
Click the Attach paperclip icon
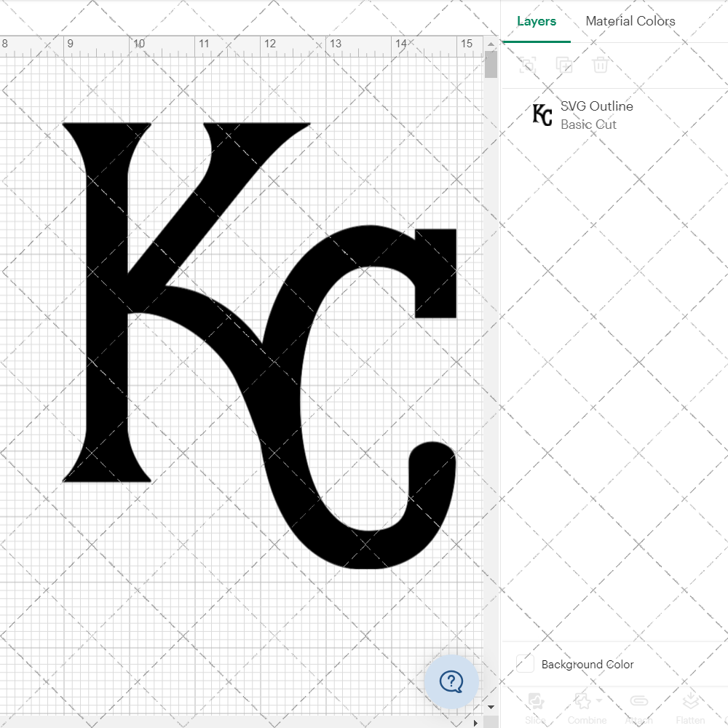click(639, 700)
